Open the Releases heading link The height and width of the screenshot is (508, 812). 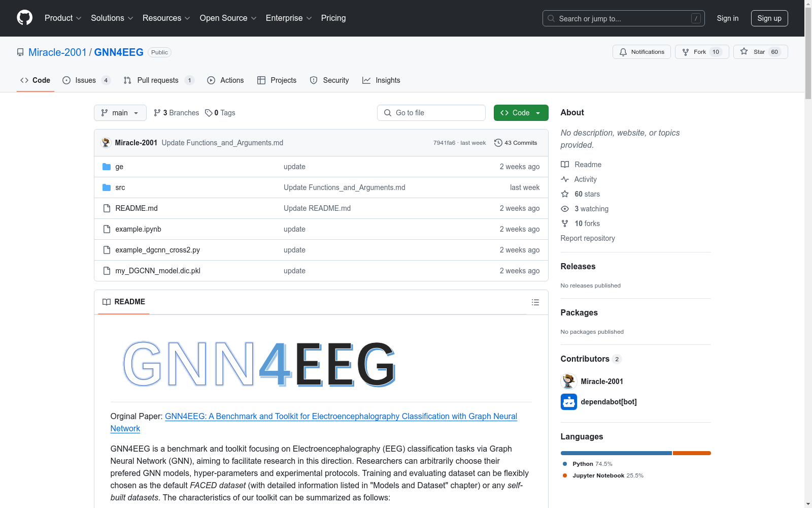pos(578,266)
